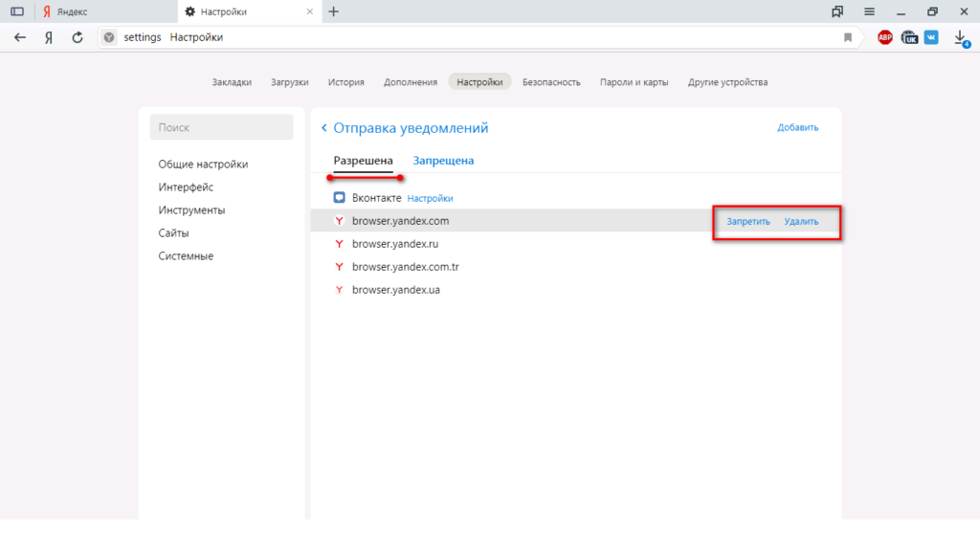Image resolution: width=980 pixels, height=551 pixels.
Task: Go back using the arrow beside Отправка уведомлений
Action: point(324,128)
